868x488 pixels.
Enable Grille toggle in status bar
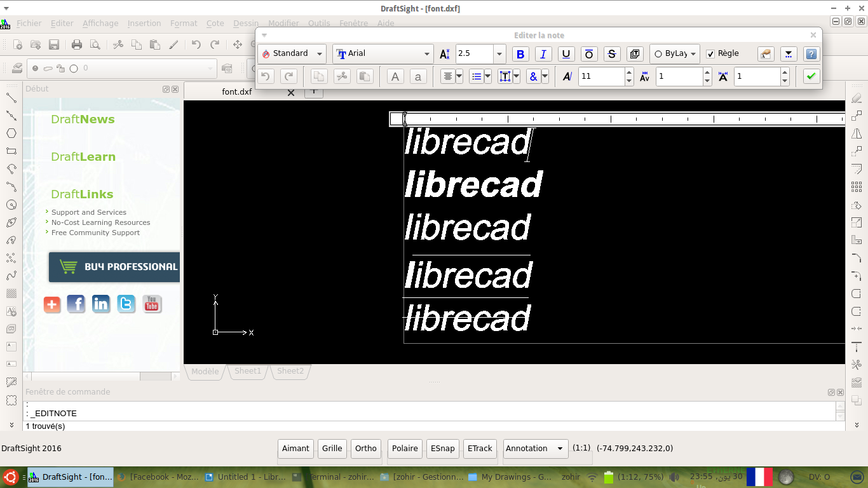[332, 449]
